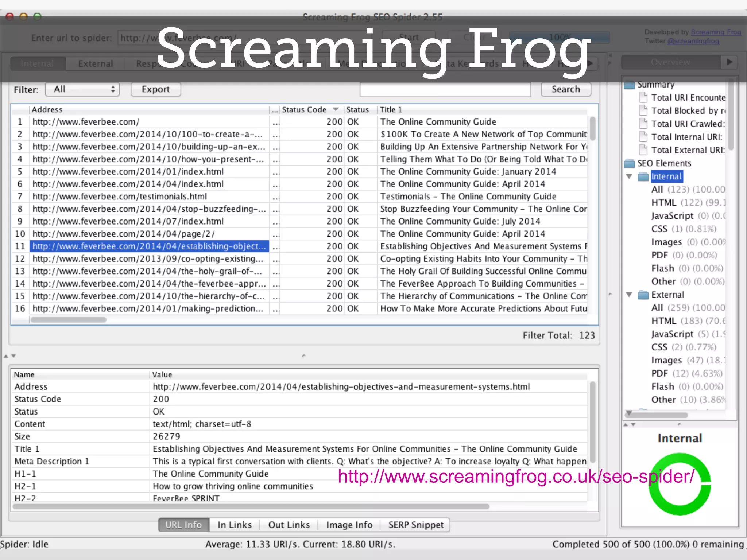Select Internal All (123) entry
This screenshot has height=560, width=747.
[688, 190]
